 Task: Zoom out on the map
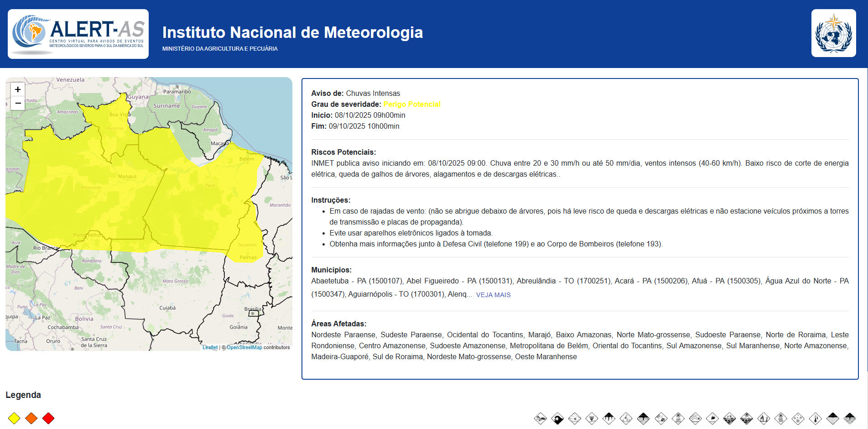pos(18,103)
